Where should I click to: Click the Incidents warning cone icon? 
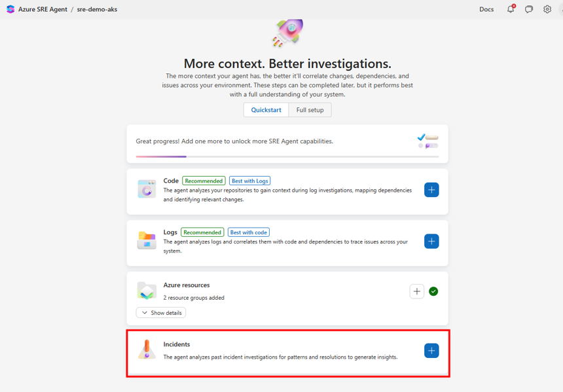147,349
